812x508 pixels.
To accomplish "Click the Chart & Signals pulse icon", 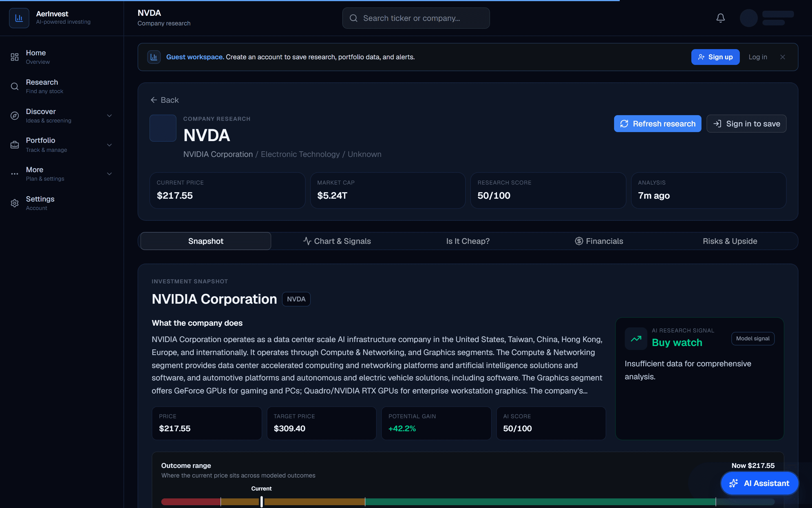I will (307, 241).
